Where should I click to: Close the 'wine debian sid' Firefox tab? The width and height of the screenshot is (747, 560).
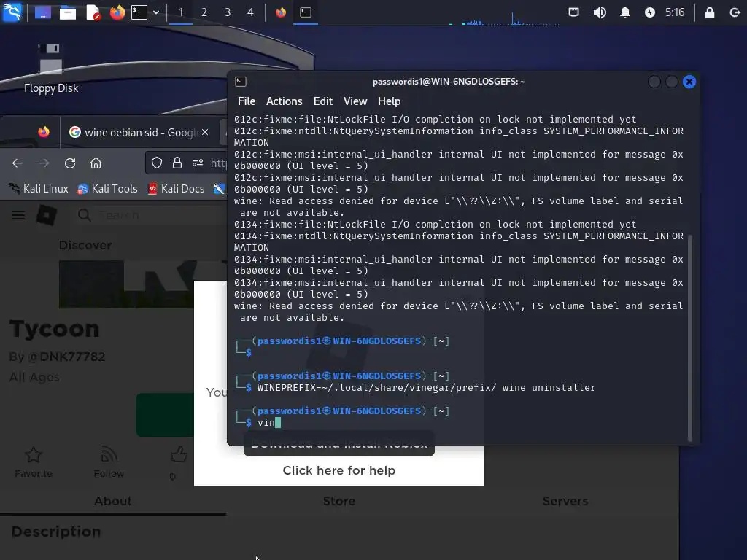(x=205, y=133)
